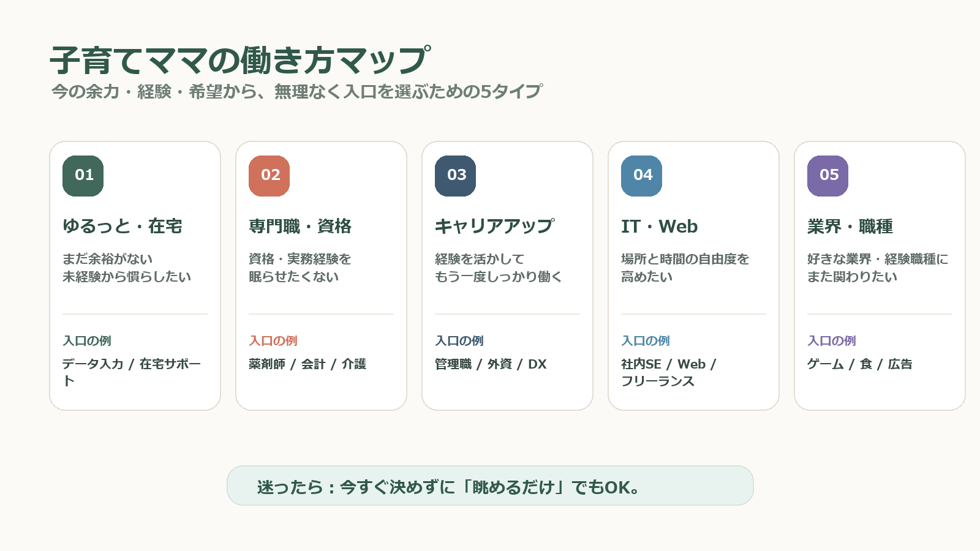Select the heading IT・Web

click(660, 226)
